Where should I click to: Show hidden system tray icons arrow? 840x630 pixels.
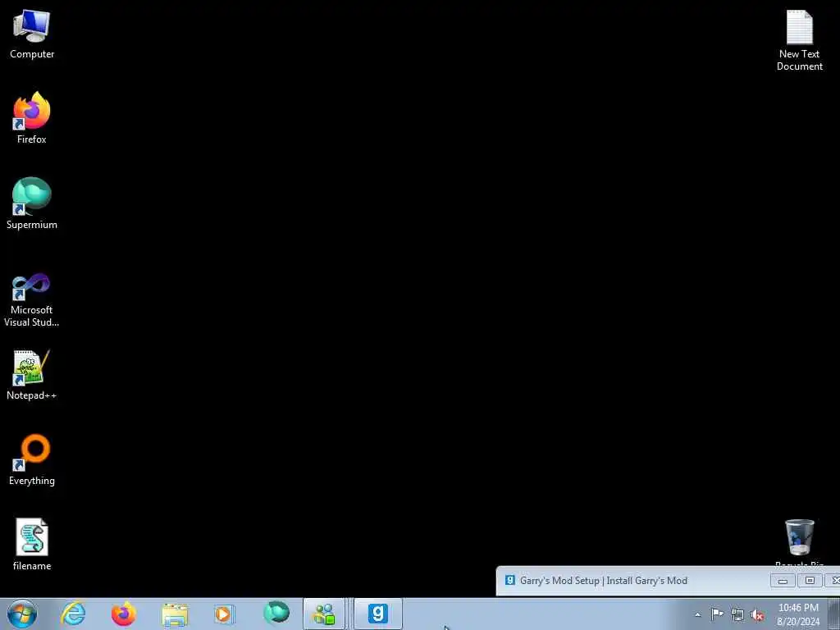(697, 615)
